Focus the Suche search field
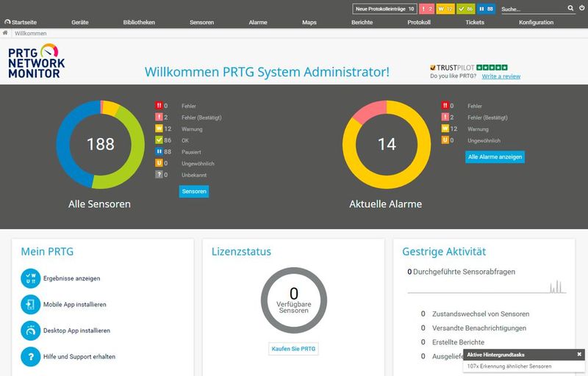Viewport: 588px width, 376px height. 534,9
